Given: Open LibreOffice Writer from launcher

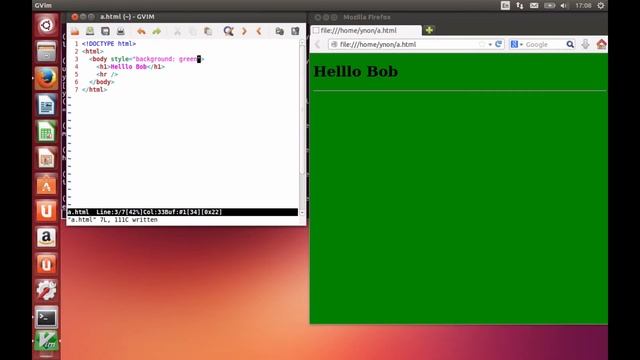Looking at the screenshot, I should tap(46, 105).
